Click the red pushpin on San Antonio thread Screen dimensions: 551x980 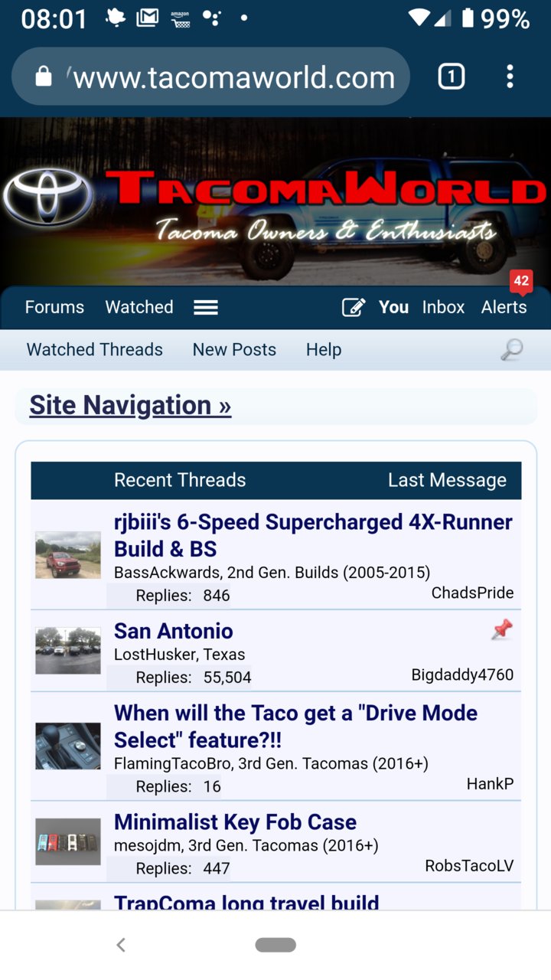click(501, 630)
